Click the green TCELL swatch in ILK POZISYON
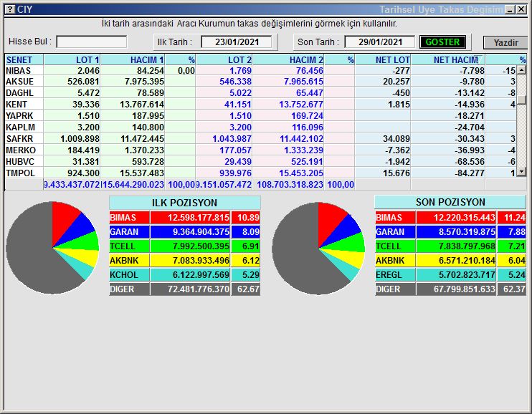532x414 pixels. click(129, 246)
